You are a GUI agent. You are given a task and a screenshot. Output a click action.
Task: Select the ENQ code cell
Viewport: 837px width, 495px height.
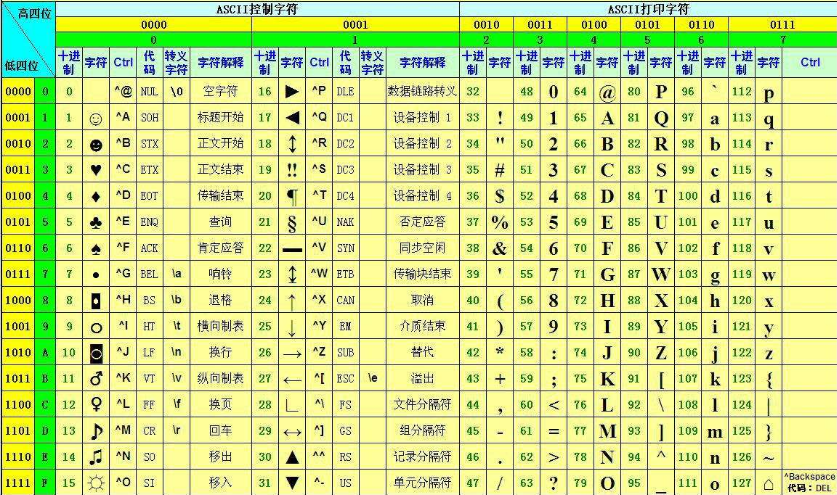pos(149,222)
